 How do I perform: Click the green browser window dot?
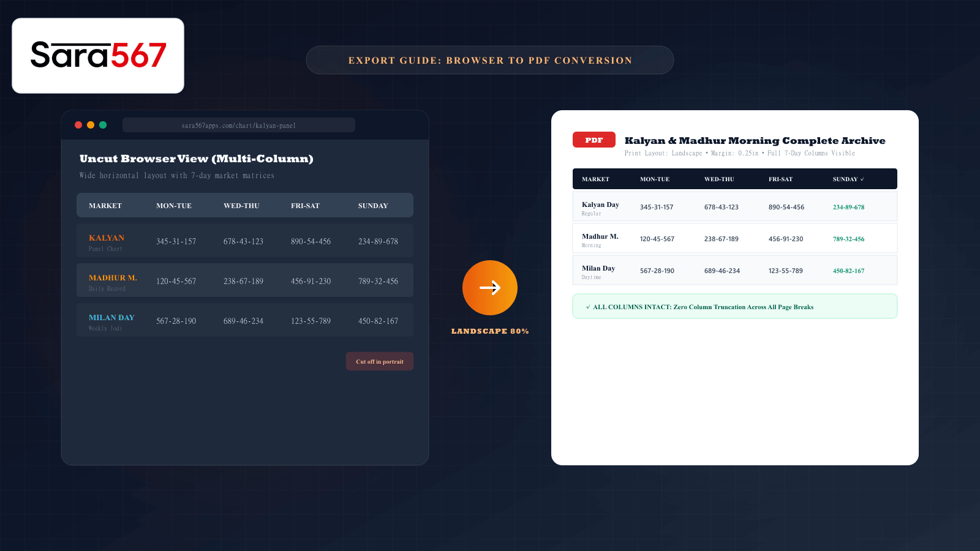103,125
